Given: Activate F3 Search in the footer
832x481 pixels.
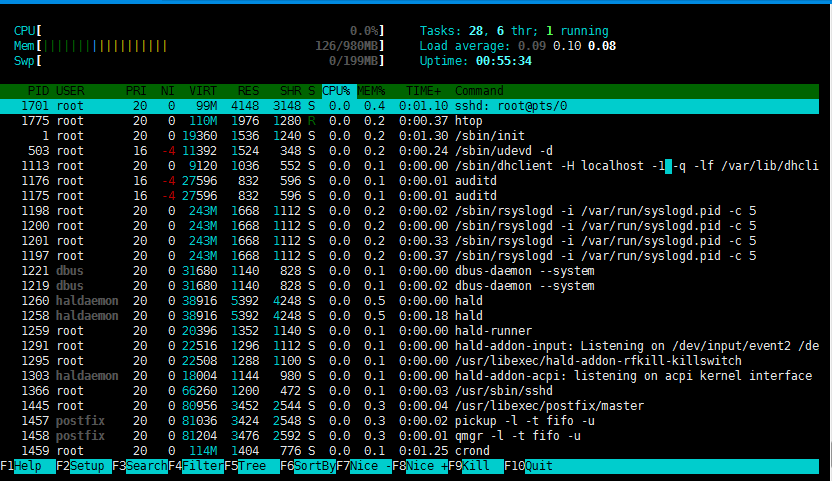Looking at the screenshot, I should click(x=140, y=466).
